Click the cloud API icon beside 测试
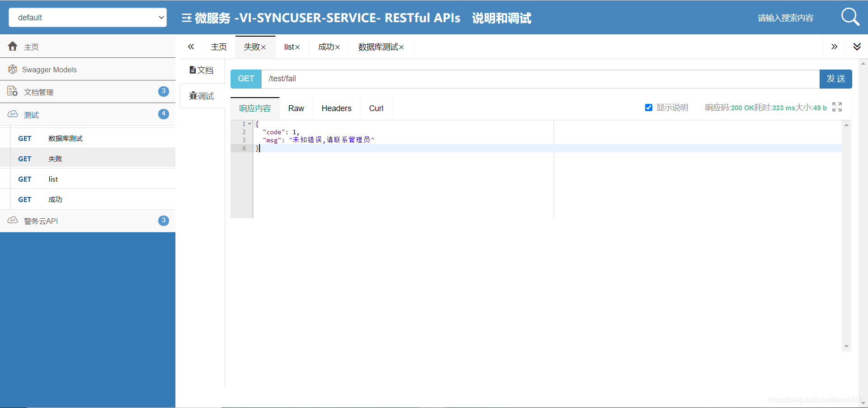 13,114
